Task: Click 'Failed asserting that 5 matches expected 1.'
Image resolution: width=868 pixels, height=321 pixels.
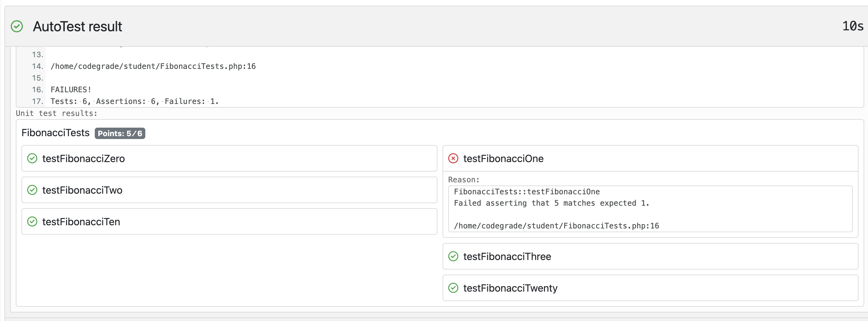Action: click(x=551, y=203)
